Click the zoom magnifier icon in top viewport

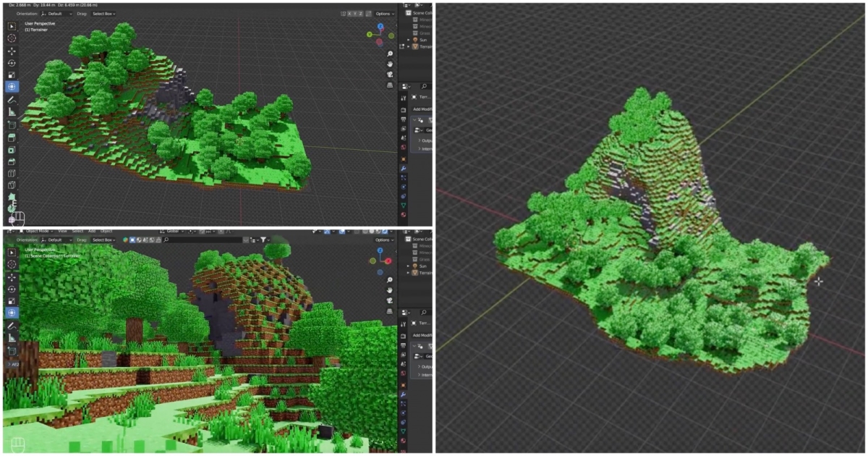click(390, 54)
